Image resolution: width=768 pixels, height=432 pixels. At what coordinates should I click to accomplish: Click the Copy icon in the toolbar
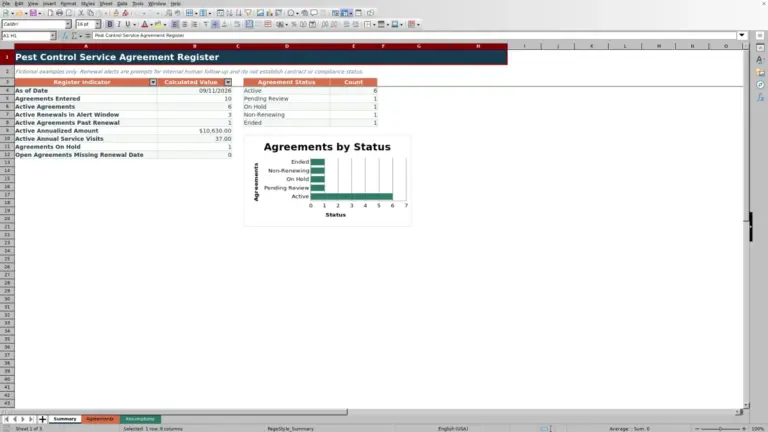coord(91,13)
